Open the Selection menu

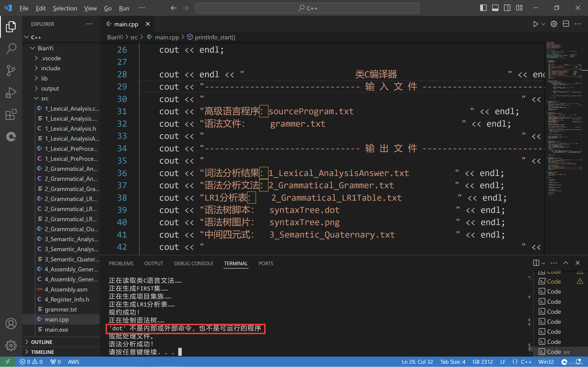[x=65, y=8]
